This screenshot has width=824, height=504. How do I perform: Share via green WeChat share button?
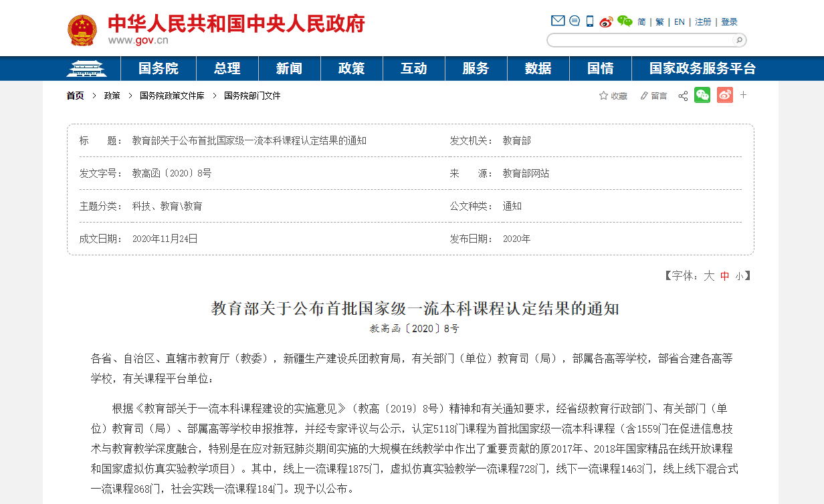point(702,96)
